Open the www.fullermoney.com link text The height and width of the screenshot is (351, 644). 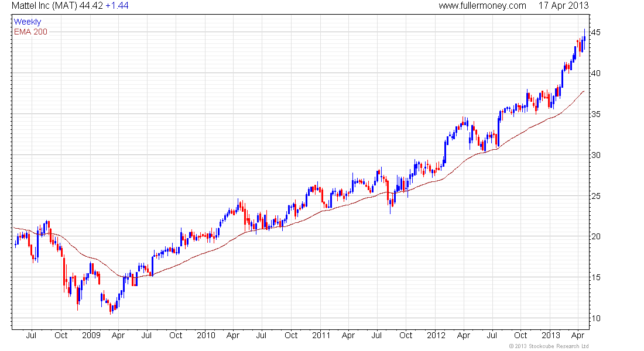tap(482, 6)
